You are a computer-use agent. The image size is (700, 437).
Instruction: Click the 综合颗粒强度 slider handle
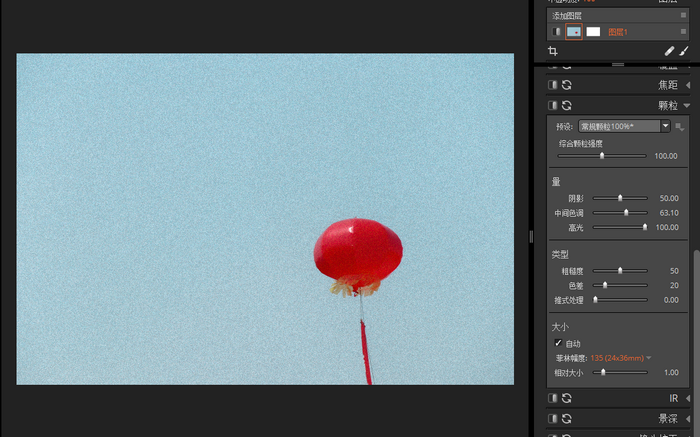tap(602, 156)
